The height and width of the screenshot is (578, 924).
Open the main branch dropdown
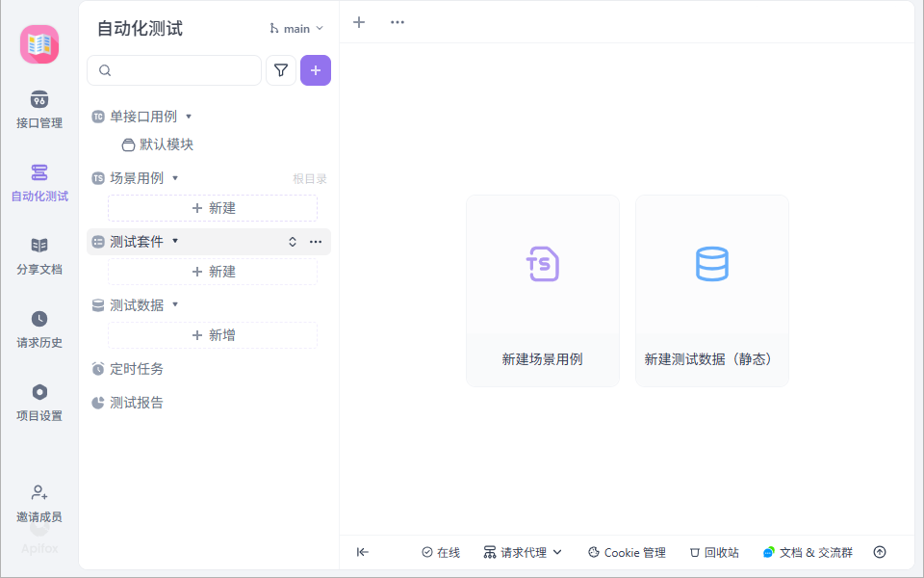pyautogui.click(x=296, y=28)
